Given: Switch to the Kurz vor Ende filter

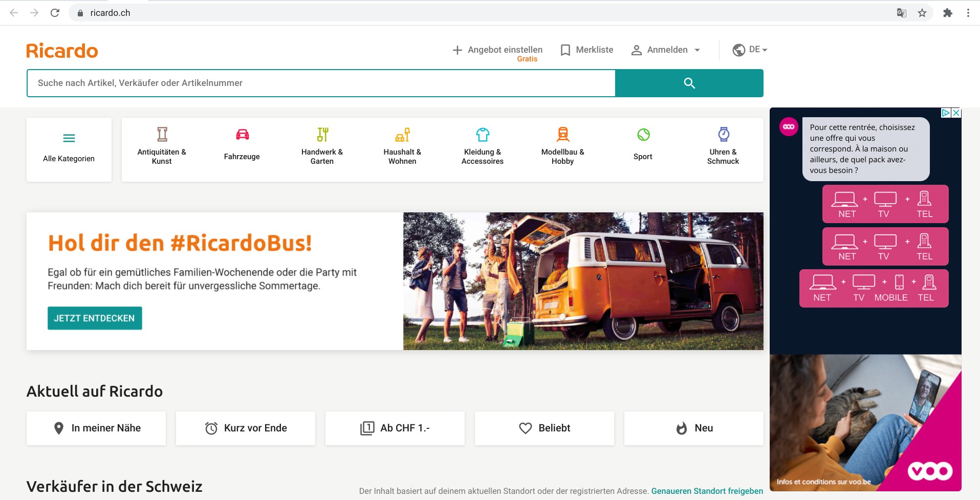Looking at the screenshot, I should tap(246, 428).
